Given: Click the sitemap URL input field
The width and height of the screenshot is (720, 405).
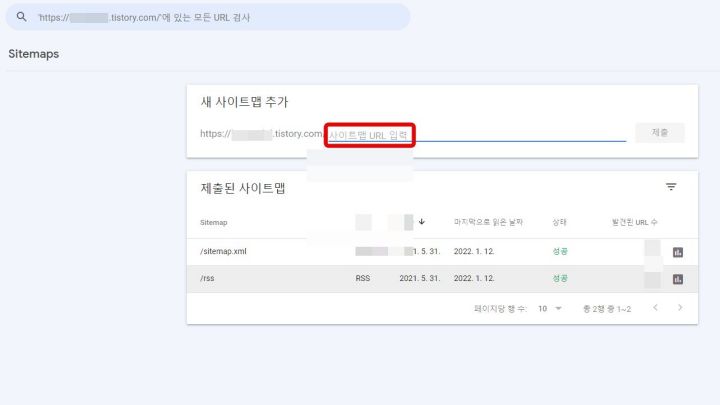Looking at the screenshot, I should [477, 135].
